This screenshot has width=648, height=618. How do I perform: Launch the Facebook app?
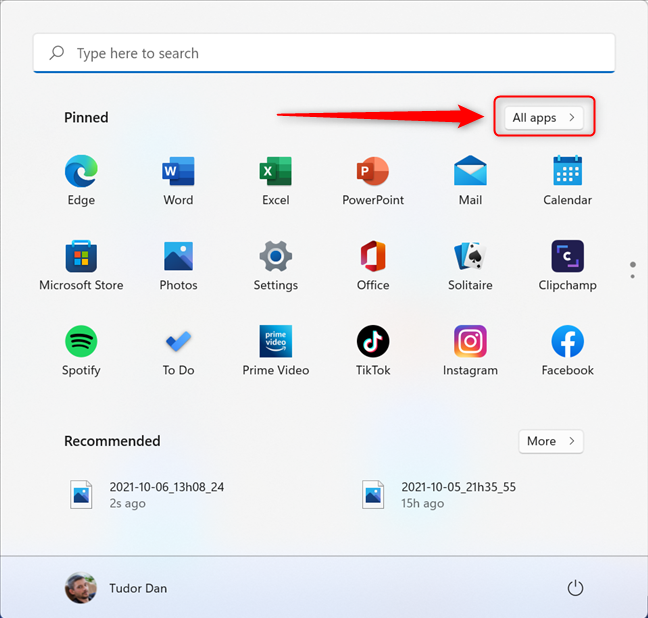coord(567,351)
